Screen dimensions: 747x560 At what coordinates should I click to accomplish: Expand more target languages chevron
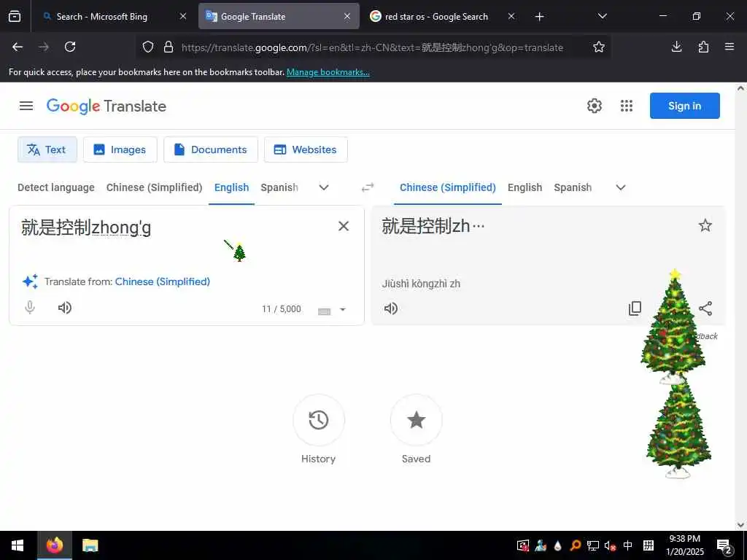click(x=621, y=187)
